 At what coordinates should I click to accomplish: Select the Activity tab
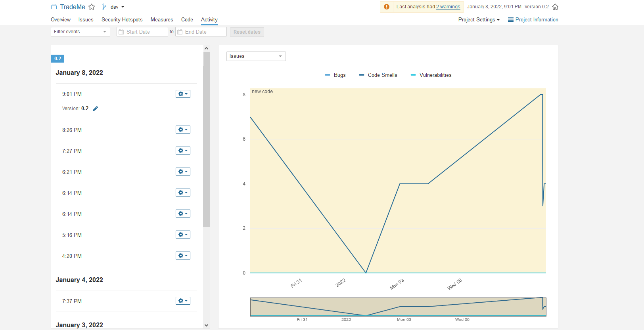coord(209,19)
